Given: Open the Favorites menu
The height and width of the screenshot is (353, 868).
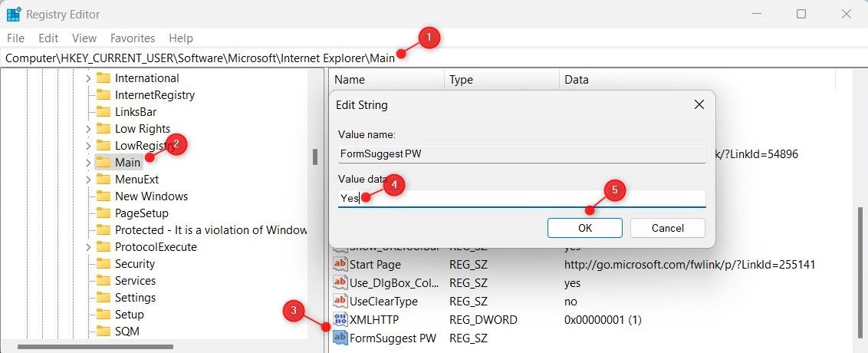Looking at the screenshot, I should (x=132, y=38).
